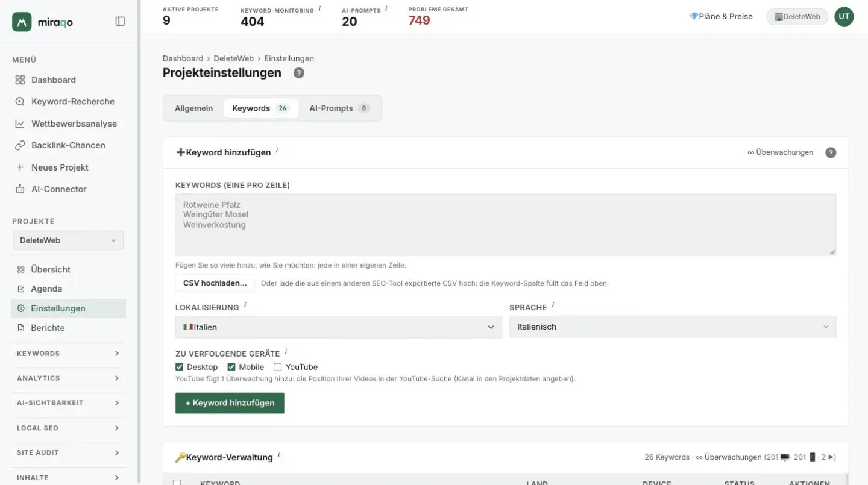Enable the Desktop device checkbox

[179, 367]
